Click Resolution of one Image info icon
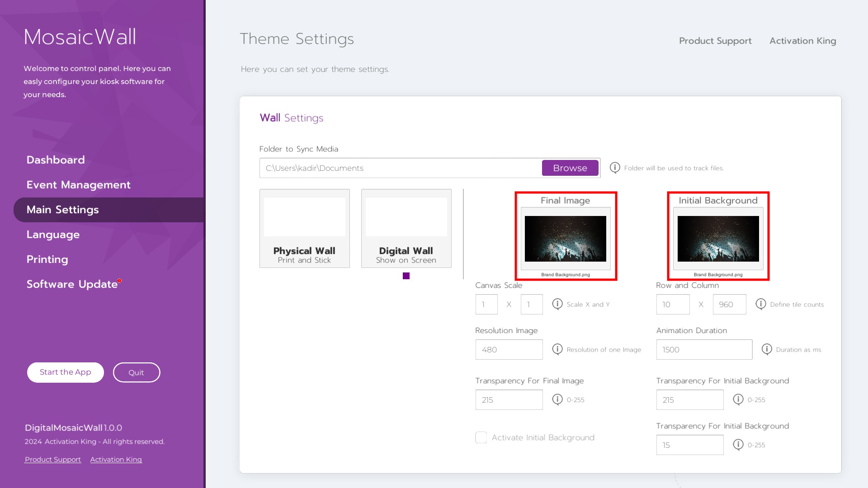Screen dimensions: 868x488 click(557, 349)
